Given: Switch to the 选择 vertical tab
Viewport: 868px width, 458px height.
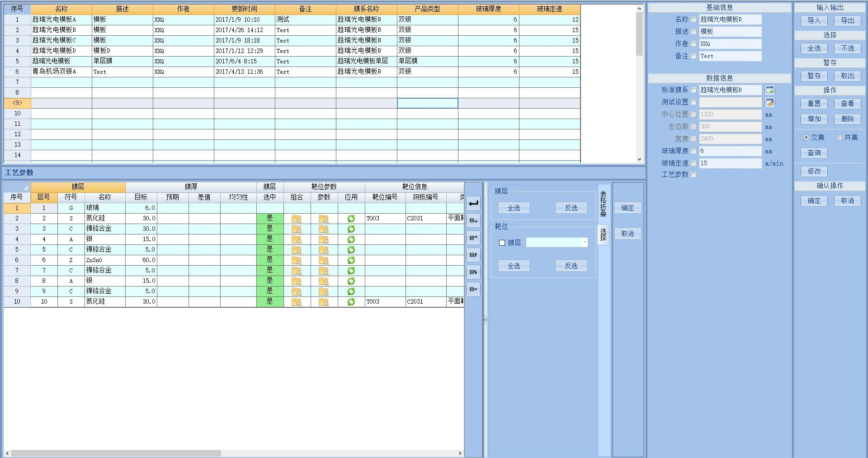Looking at the screenshot, I should coord(603,234).
